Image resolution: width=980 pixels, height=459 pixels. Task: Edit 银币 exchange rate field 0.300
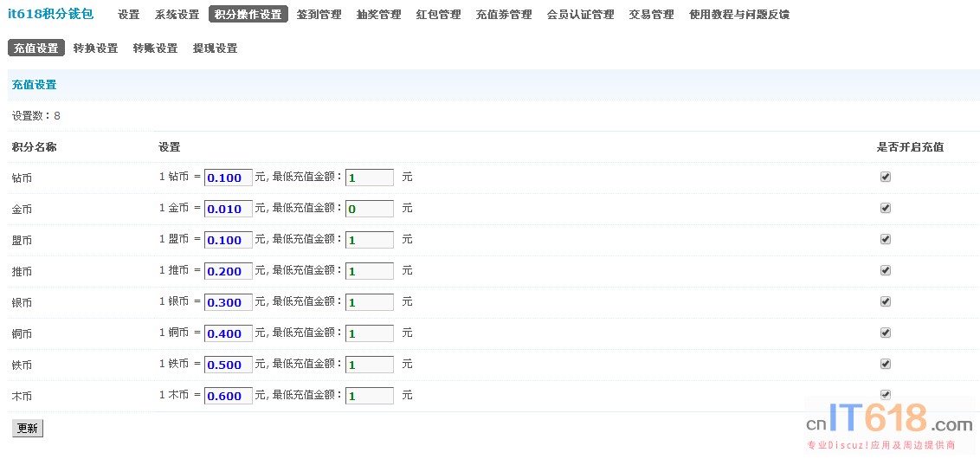229,302
